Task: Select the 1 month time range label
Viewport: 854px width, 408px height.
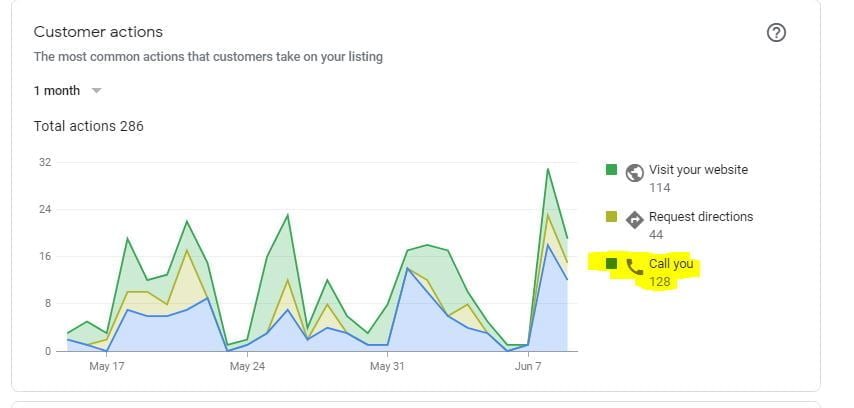Action: click(x=56, y=91)
